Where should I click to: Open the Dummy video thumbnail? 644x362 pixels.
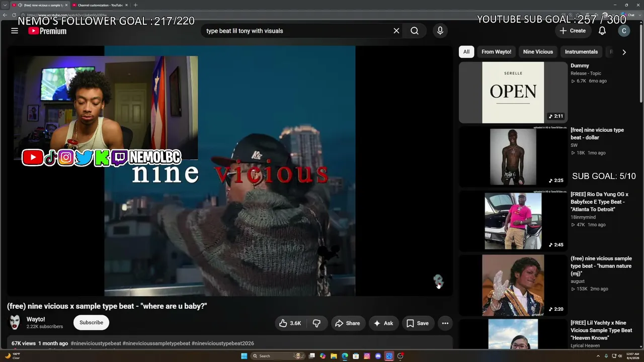(x=513, y=93)
